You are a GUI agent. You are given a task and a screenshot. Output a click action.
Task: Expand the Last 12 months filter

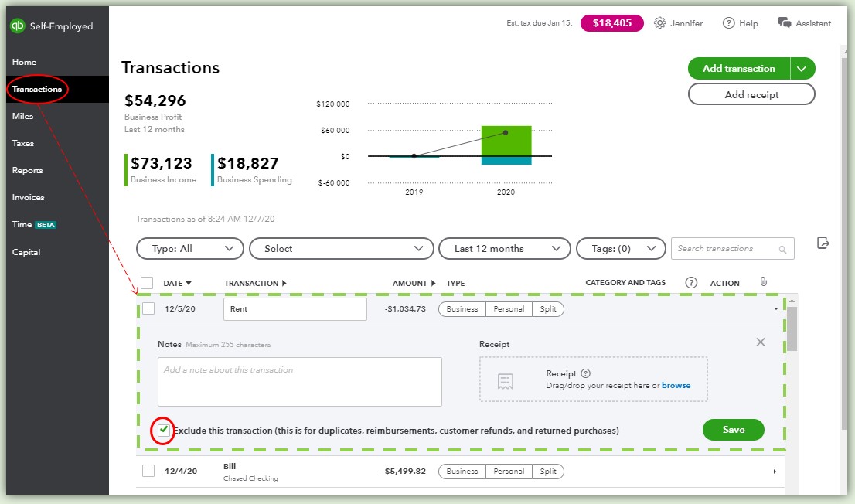(x=504, y=248)
